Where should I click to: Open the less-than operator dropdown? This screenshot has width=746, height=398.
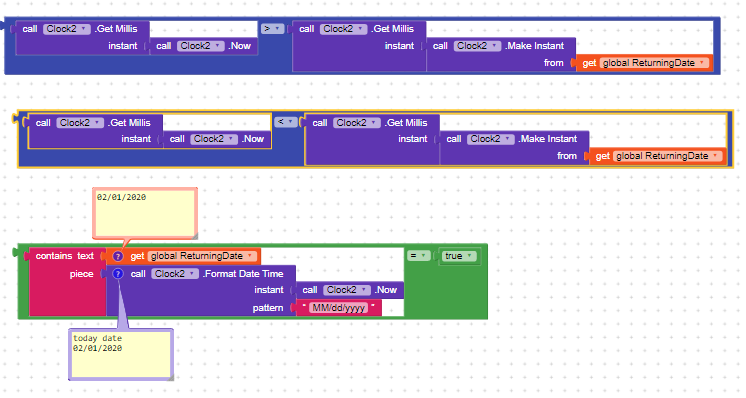click(x=285, y=122)
